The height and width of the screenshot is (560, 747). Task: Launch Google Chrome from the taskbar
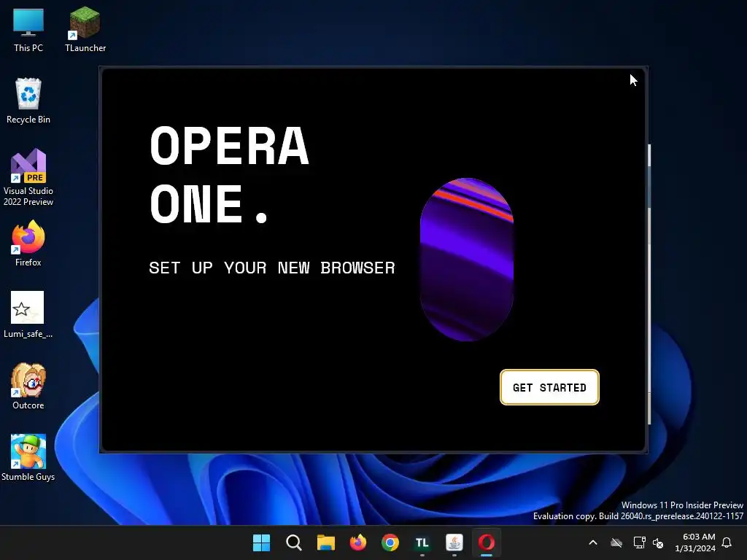tap(390, 542)
